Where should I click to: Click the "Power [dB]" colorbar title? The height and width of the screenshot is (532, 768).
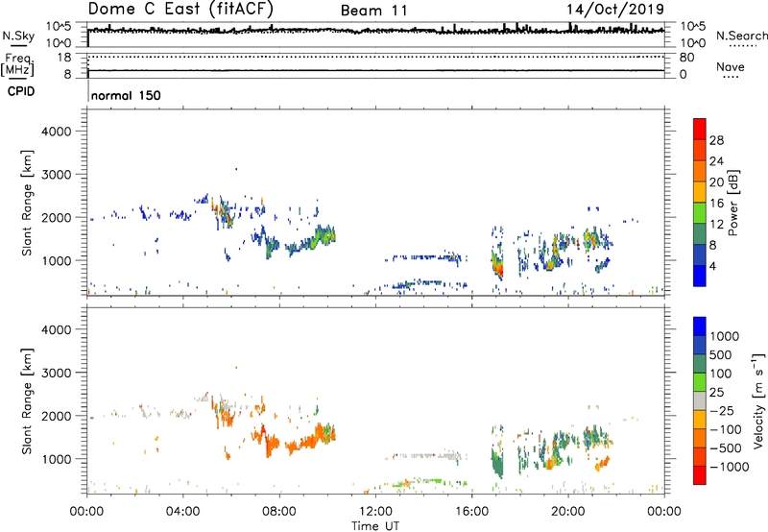732,203
